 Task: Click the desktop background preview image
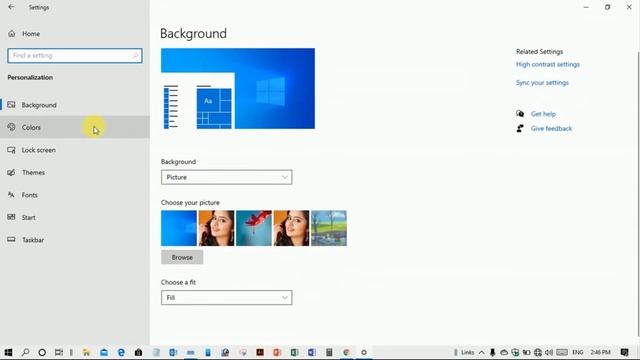pos(238,89)
